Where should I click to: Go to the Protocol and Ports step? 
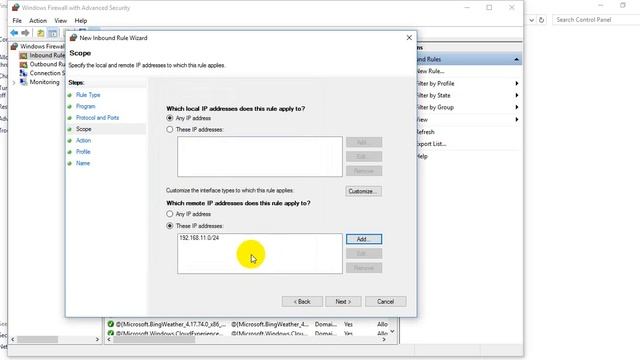pos(97,118)
